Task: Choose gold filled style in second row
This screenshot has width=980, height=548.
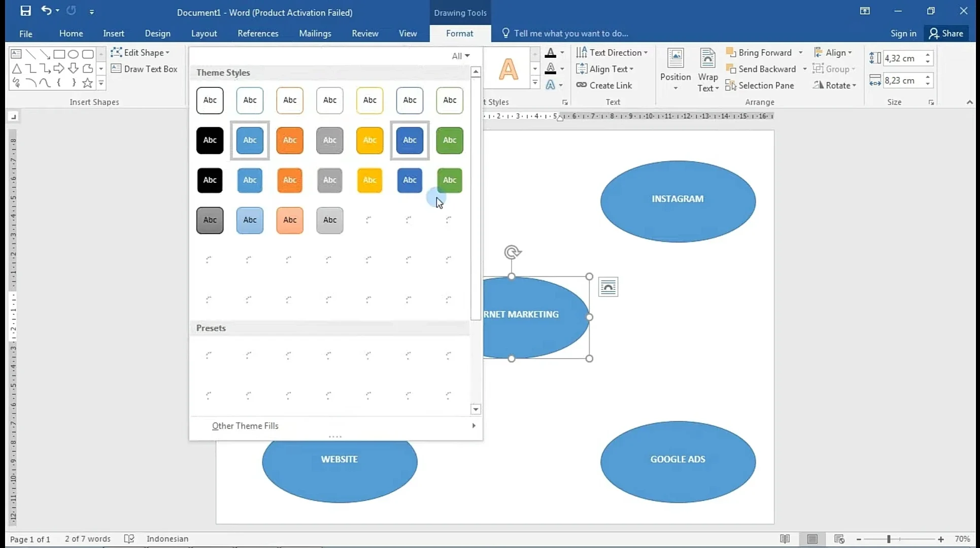Action: click(x=370, y=140)
